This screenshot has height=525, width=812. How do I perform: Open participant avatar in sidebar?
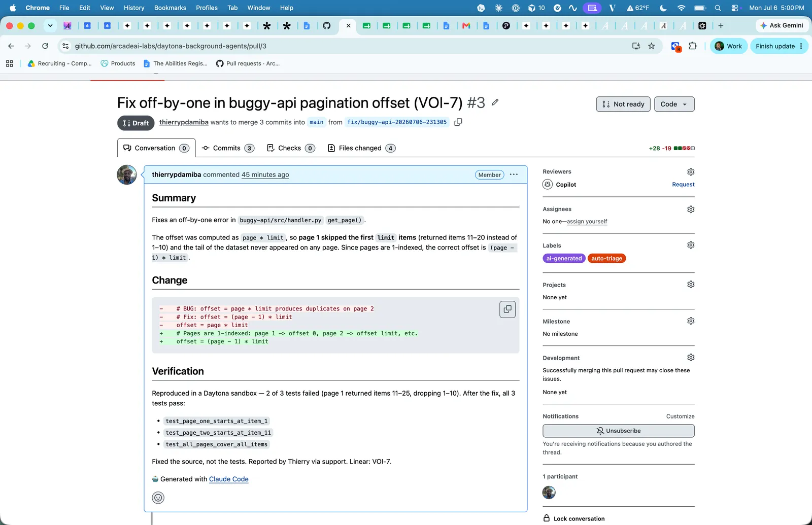pyautogui.click(x=549, y=493)
